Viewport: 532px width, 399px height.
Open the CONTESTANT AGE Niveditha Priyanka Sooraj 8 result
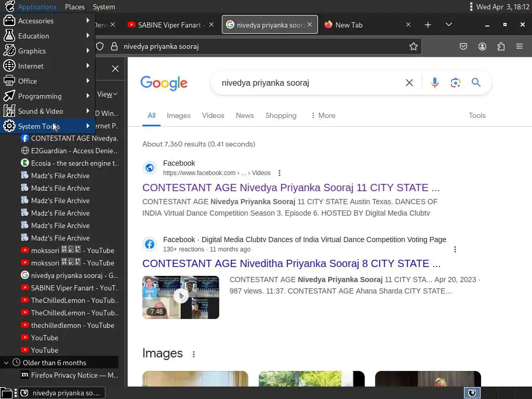[x=291, y=263]
